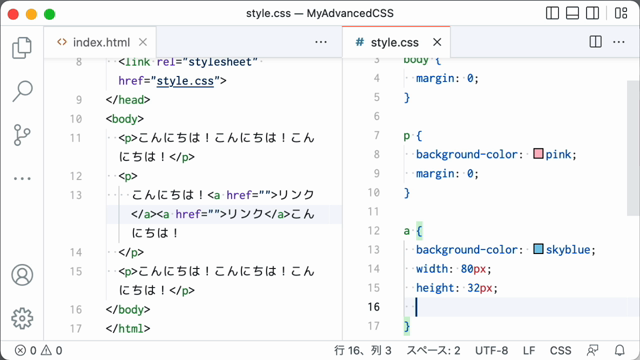Open more actions for index.html editor group
The height and width of the screenshot is (360, 640).
321,42
